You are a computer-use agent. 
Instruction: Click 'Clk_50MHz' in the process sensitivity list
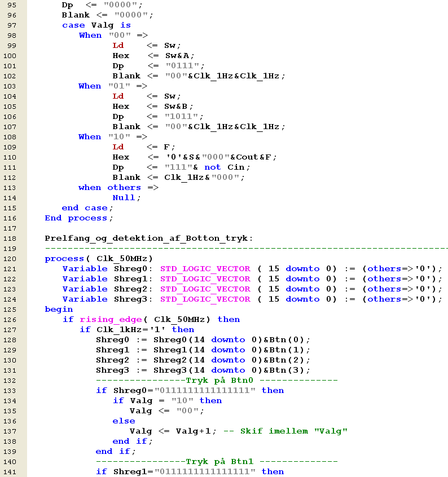122,259
